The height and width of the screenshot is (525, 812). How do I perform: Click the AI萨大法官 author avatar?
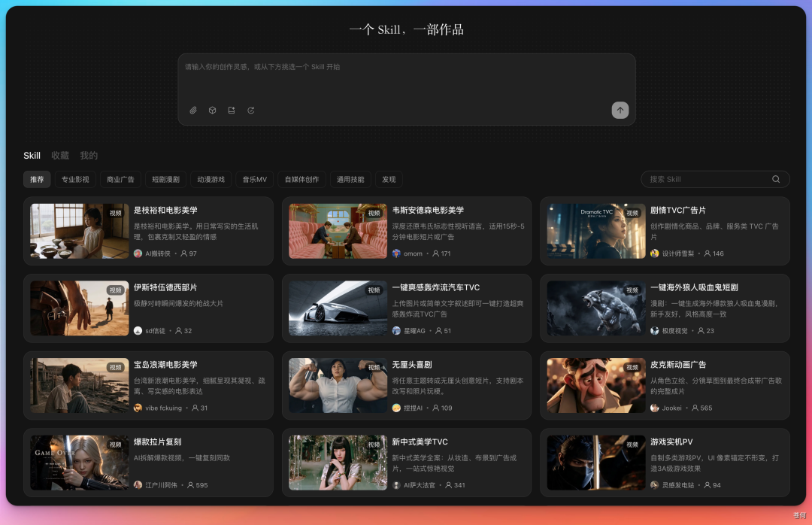(x=396, y=485)
